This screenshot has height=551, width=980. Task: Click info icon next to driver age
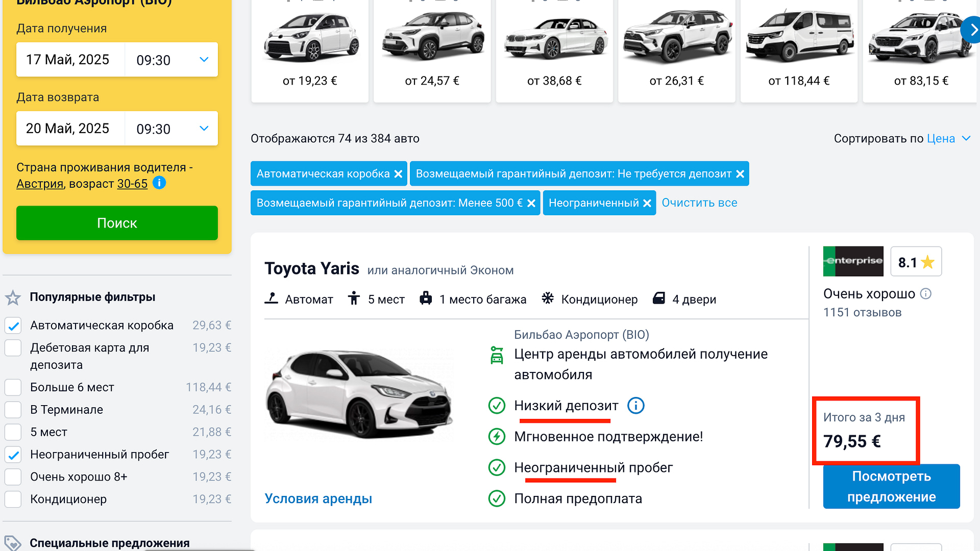click(159, 183)
